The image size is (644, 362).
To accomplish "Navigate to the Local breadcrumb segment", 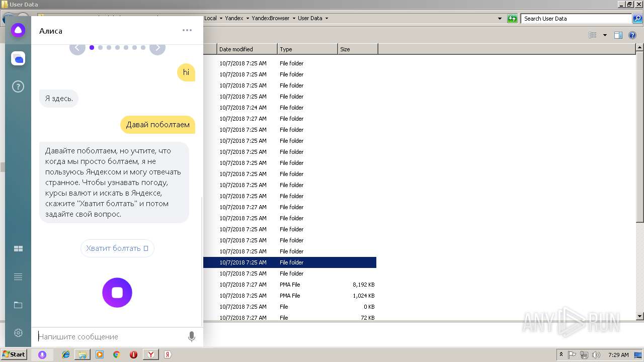I will pyautogui.click(x=210, y=19).
